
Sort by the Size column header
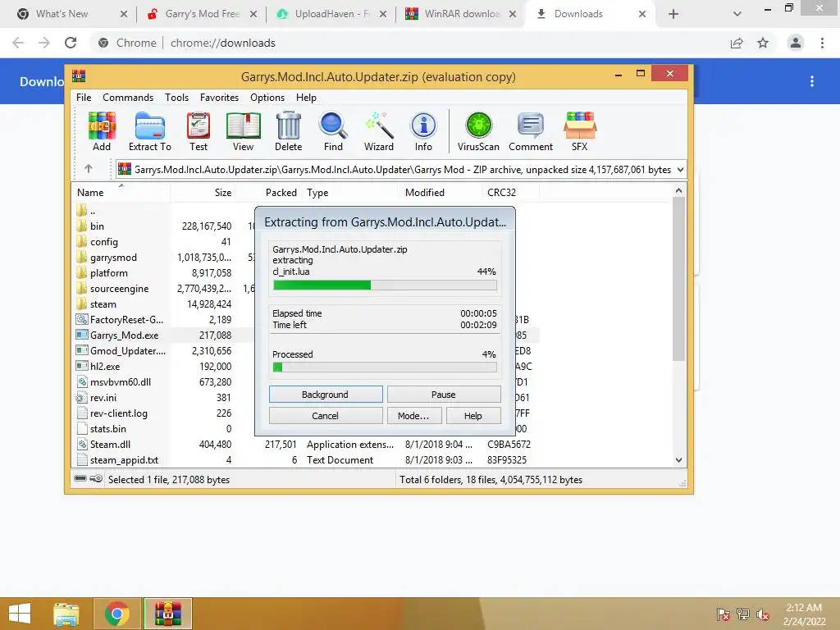click(x=203, y=192)
